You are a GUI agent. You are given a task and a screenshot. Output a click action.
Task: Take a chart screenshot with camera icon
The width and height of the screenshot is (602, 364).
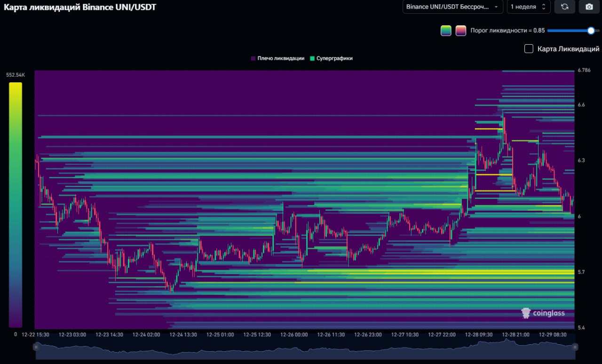click(589, 7)
